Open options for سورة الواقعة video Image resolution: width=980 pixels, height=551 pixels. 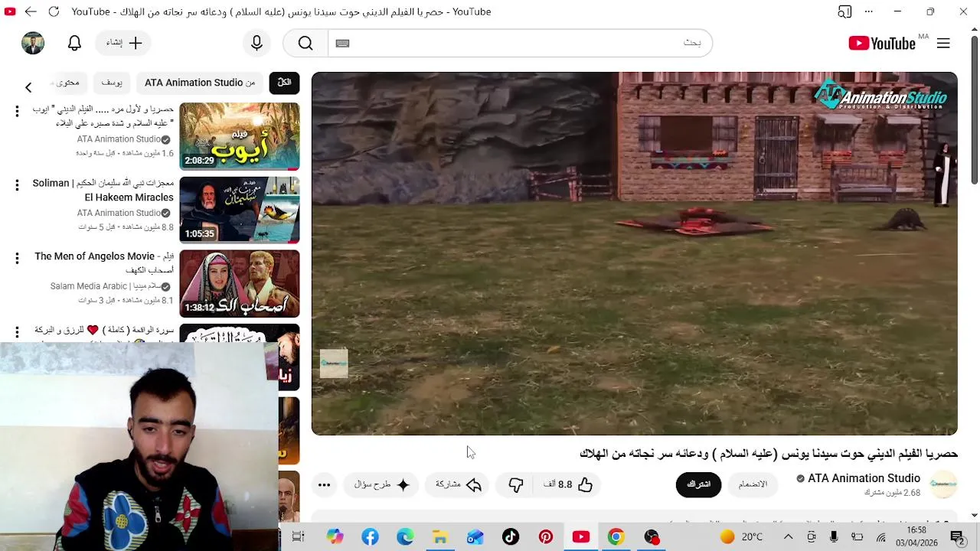point(17,332)
